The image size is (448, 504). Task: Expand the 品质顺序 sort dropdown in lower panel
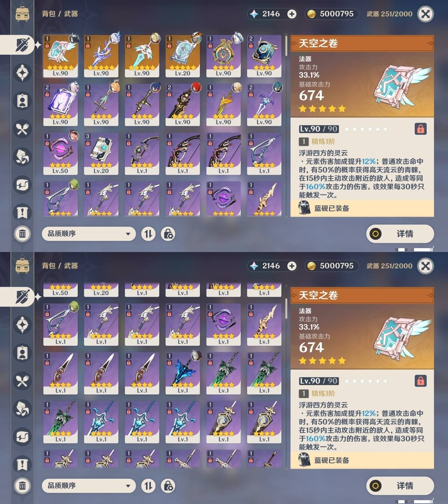89,486
